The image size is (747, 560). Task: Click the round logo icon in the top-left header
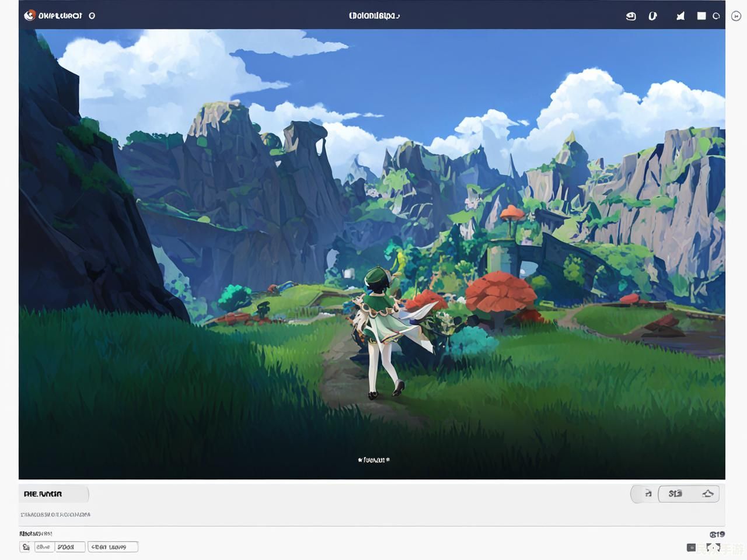pos(29,16)
